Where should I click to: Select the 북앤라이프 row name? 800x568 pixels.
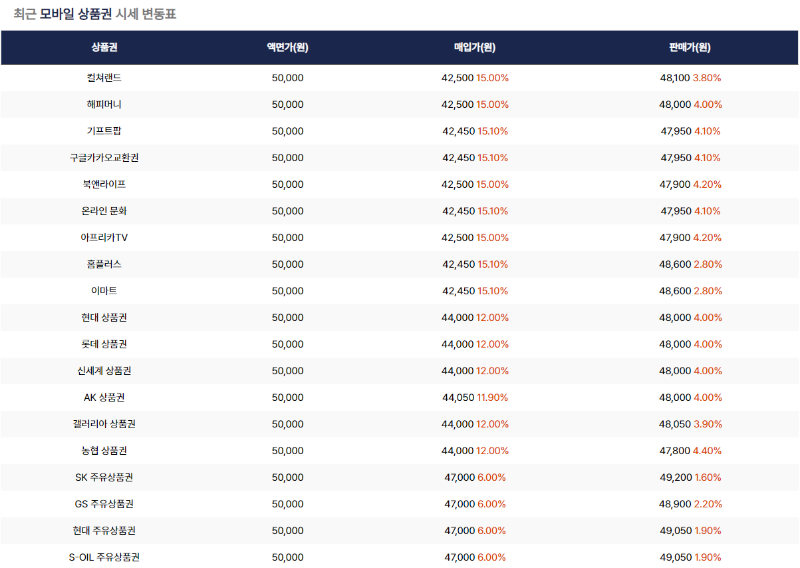[x=104, y=184]
